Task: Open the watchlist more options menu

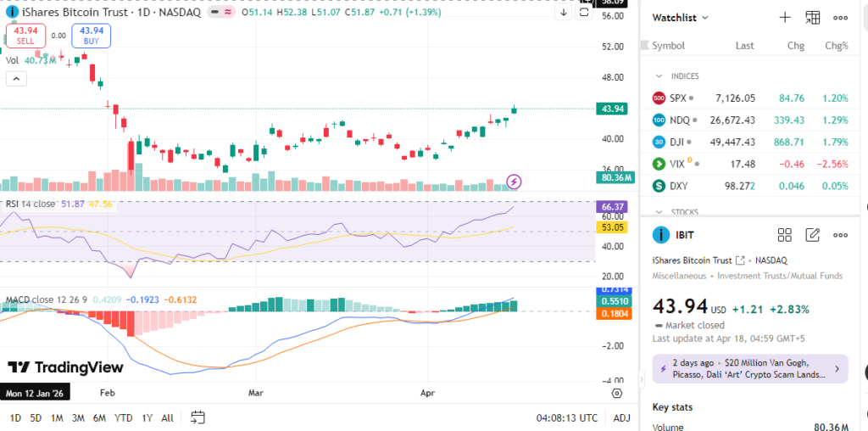Action: [840, 17]
